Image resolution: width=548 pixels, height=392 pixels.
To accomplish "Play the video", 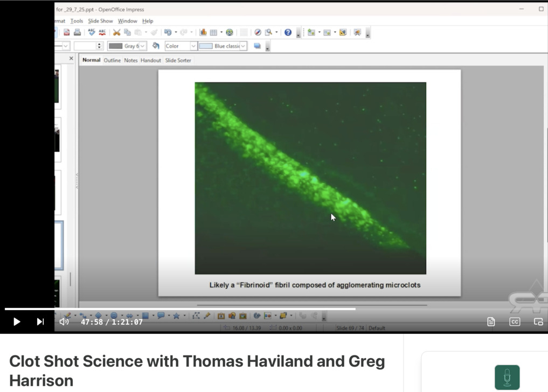I will coord(17,321).
